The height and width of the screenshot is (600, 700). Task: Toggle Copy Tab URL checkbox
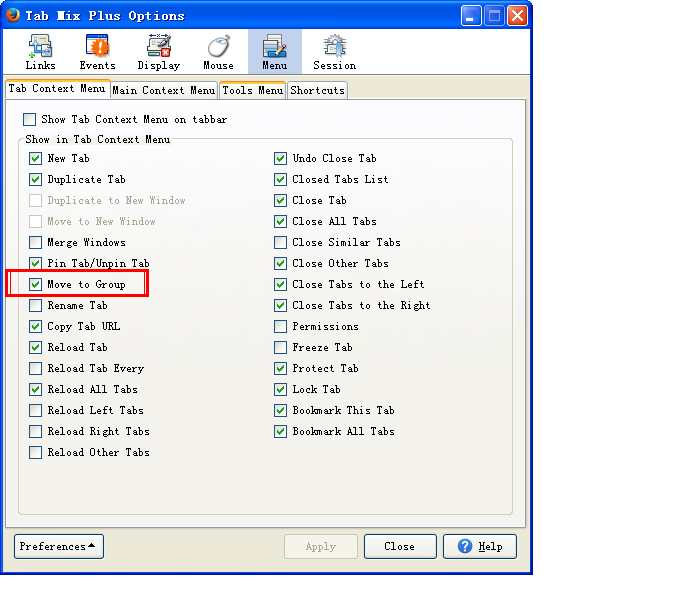pos(35,326)
